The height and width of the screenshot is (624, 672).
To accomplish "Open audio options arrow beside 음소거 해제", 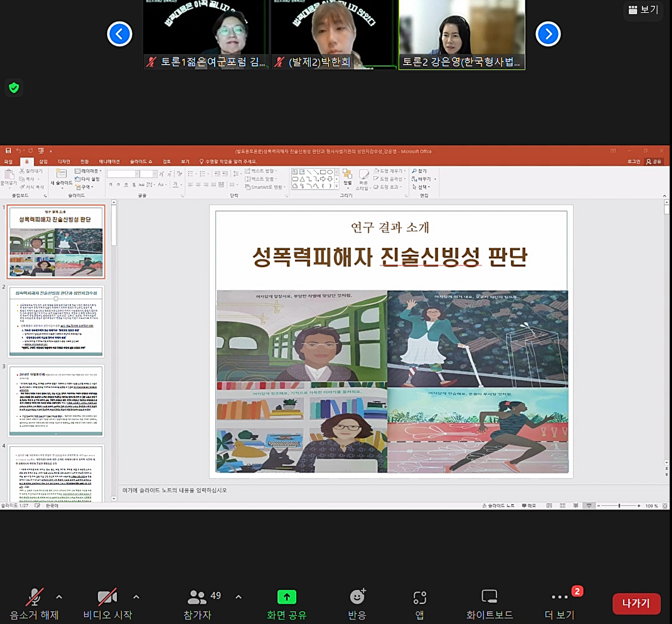I will coord(59,597).
